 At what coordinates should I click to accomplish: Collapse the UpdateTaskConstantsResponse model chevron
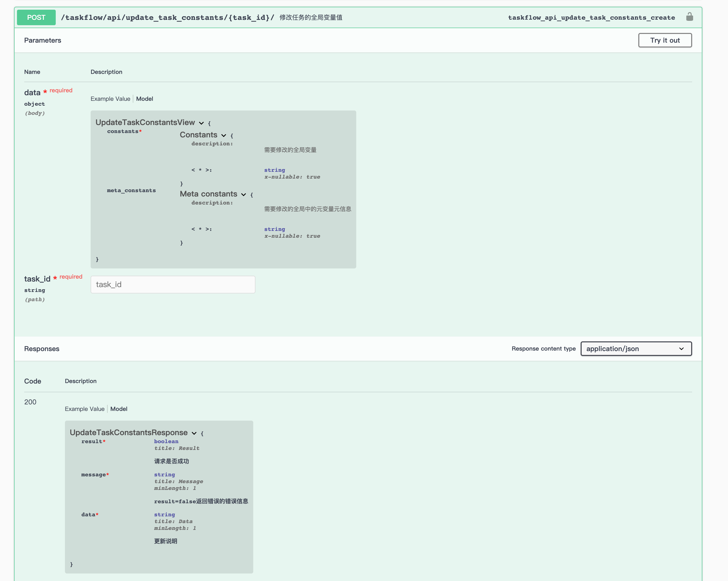point(194,433)
